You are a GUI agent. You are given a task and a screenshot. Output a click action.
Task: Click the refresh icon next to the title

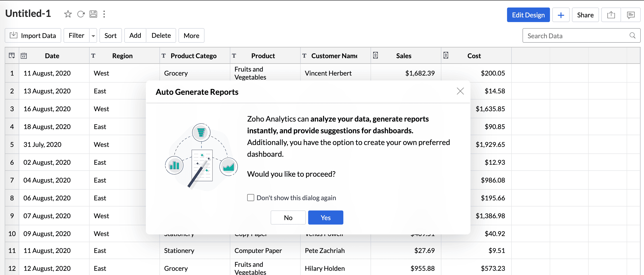point(81,14)
